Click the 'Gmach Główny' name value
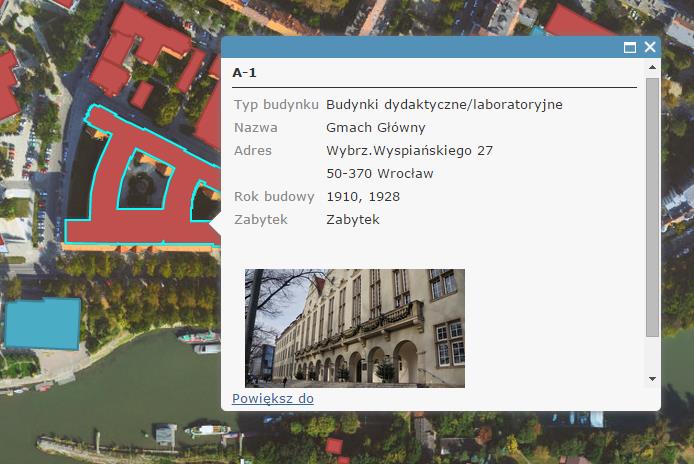Screen dimensions: 694x464 pos(376,128)
